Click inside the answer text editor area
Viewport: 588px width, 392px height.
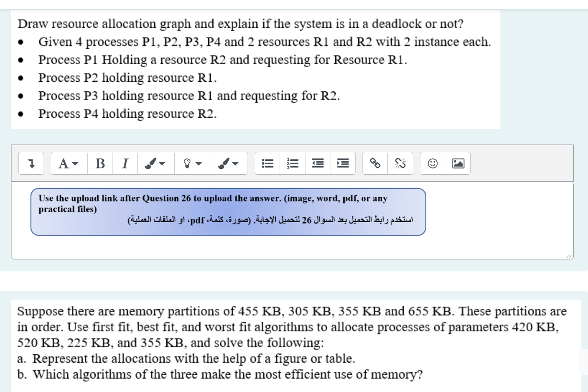point(292,220)
